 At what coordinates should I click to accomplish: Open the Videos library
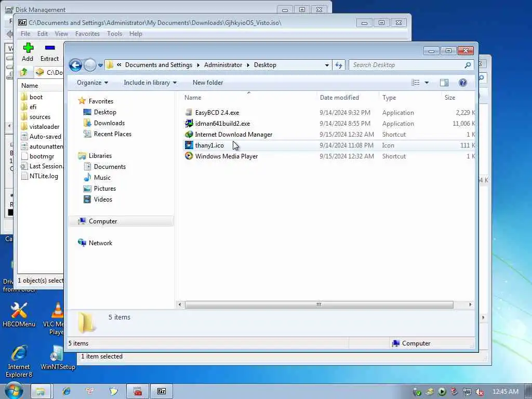tap(103, 199)
